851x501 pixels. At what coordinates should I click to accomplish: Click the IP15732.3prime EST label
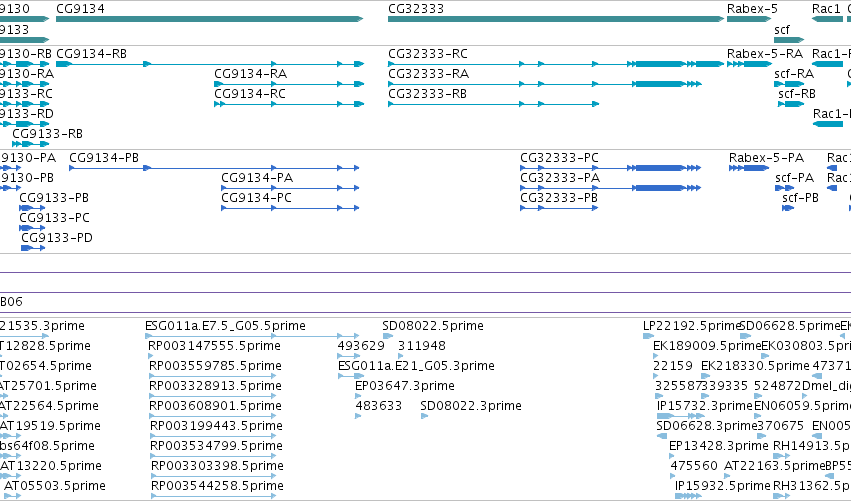click(705, 406)
